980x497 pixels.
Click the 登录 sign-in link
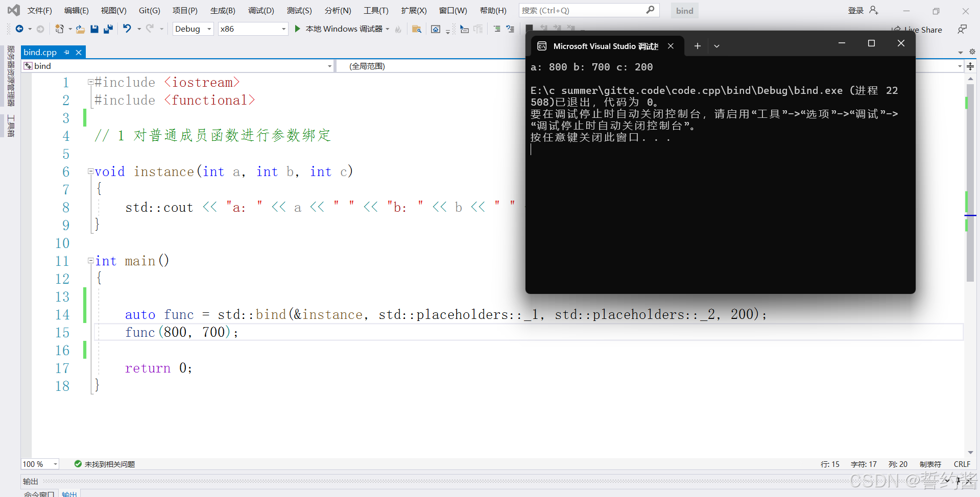[x=856, y=10]
